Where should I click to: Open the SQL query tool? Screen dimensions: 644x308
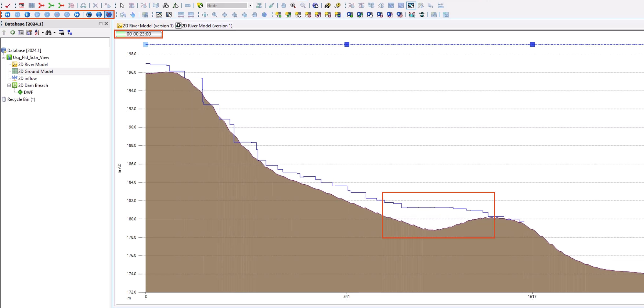click(x=22, y=5)
